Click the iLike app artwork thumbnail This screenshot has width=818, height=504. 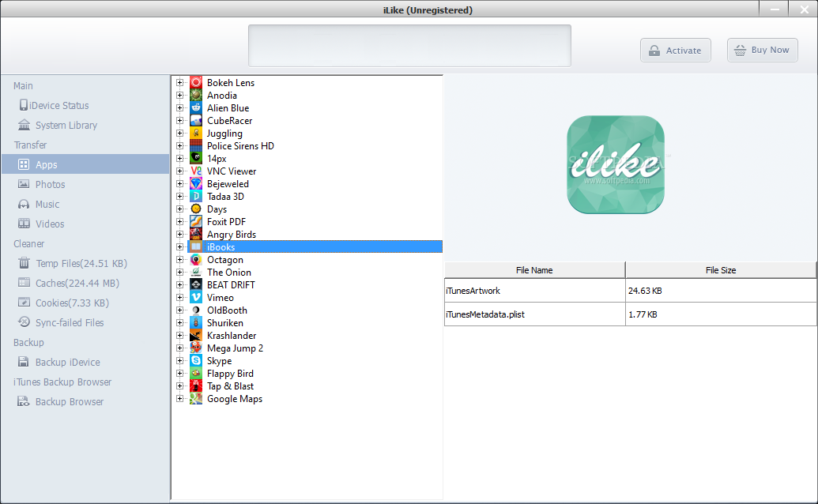click(616, 164)
